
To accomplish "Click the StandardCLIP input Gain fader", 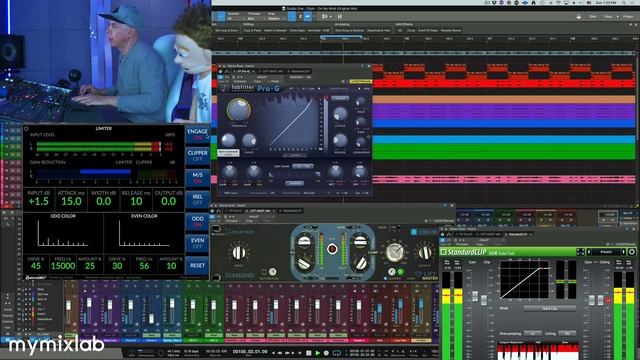I will (x=475, y=296).
